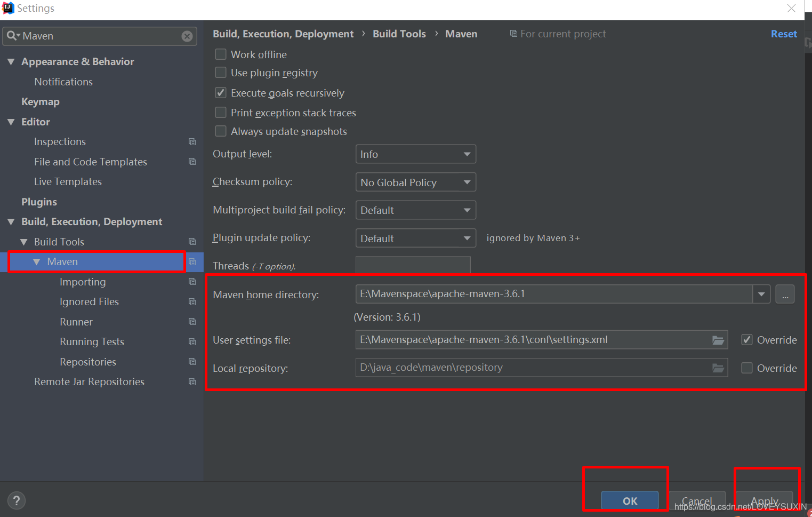Click Maven home directory text field
Screen dimensions: 812x517
[554, 294]
